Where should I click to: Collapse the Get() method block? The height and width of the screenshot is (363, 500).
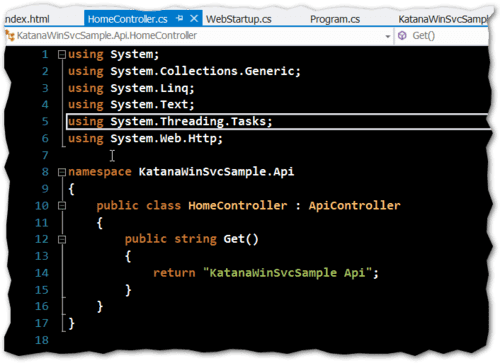pos(62,239)
